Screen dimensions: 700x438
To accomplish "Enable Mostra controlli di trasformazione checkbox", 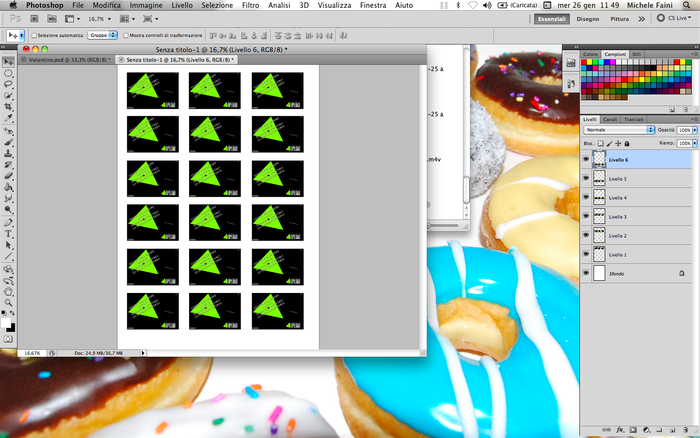I will 126,35.
